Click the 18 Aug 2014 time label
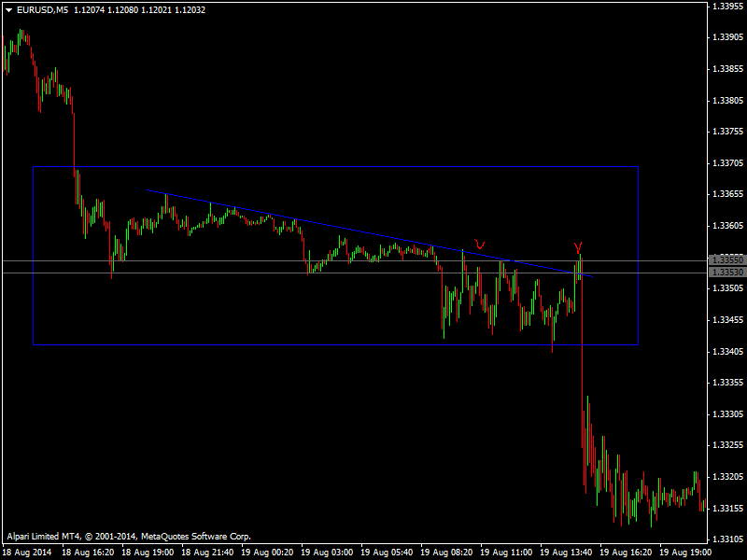Viewport: 747px width, 560px height. point(28,553)
